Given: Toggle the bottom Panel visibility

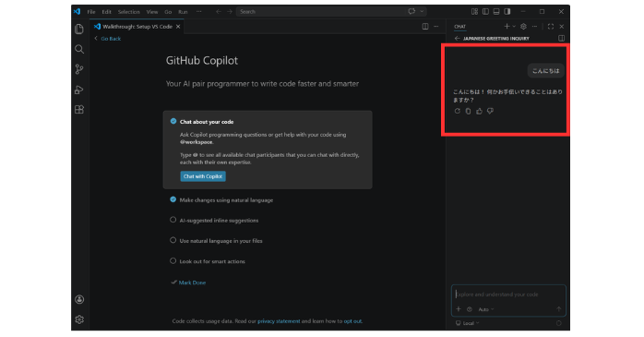Looking at the screenshot, I should (x=496, y=11).
